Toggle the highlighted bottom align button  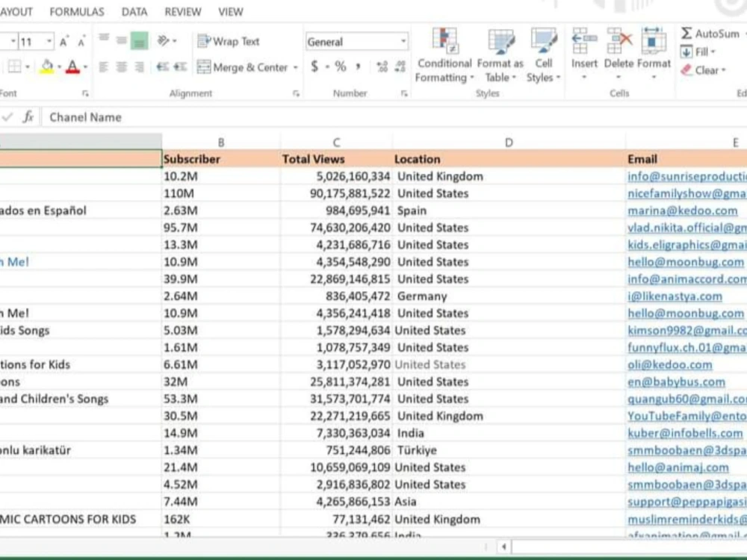(x=139, y=41)
